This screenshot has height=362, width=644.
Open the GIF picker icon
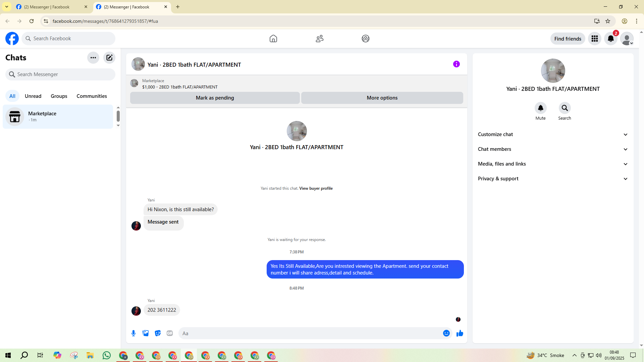(x=170, y=333)
